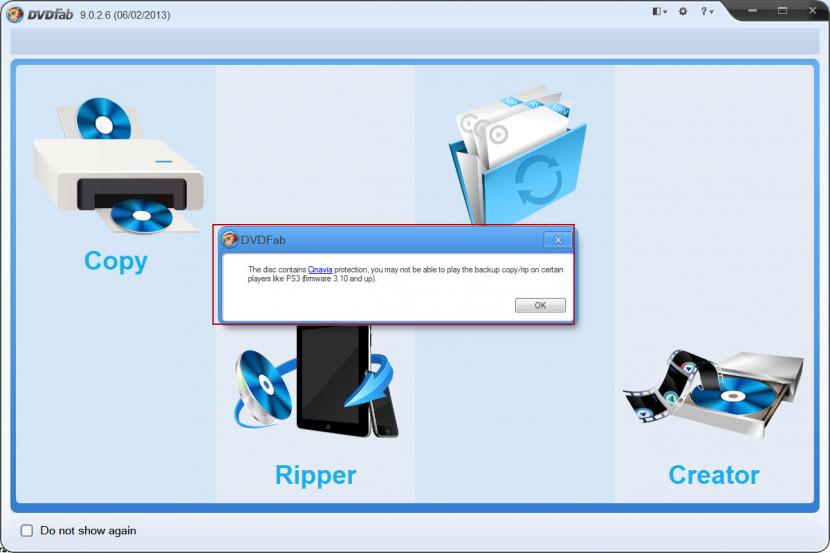Image resolution: width=830 pixels, height=553 pixels.
Task: Minimize the DVDFab main window
Action: [752, 11]
